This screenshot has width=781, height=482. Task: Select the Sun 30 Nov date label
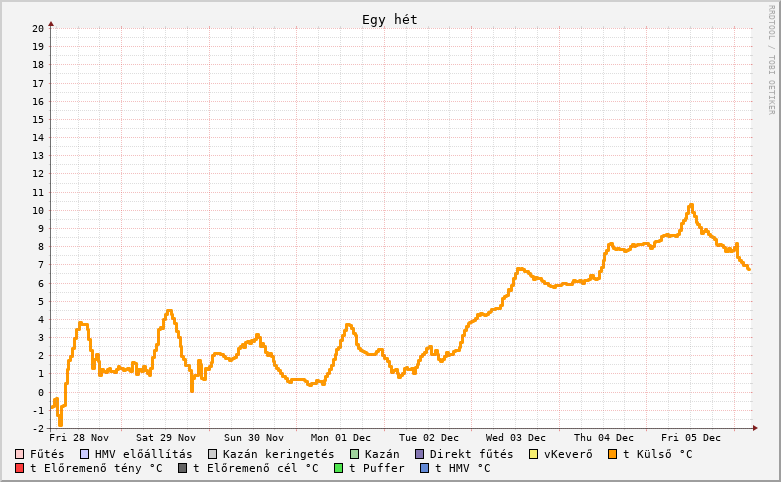pos(254,437)
